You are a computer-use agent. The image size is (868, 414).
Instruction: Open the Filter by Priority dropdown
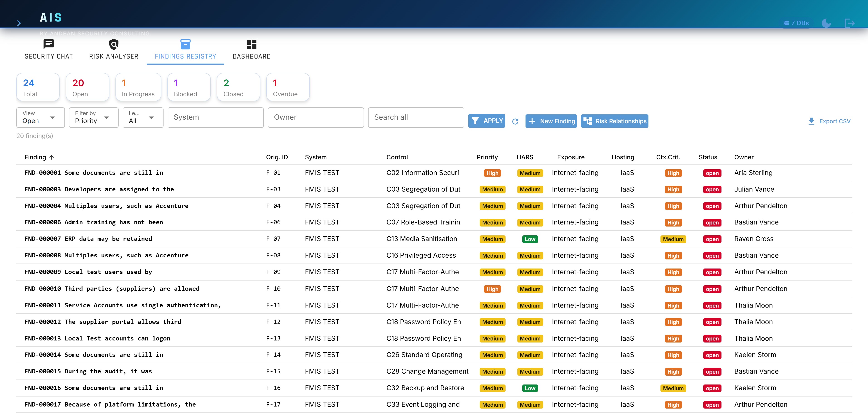click(x=94, y=118)
